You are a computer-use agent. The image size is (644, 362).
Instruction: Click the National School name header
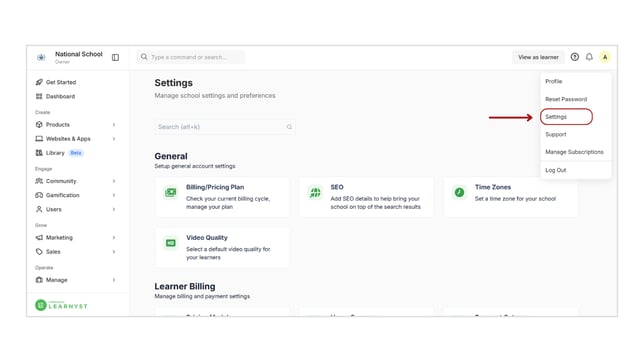tap(79, 54)
